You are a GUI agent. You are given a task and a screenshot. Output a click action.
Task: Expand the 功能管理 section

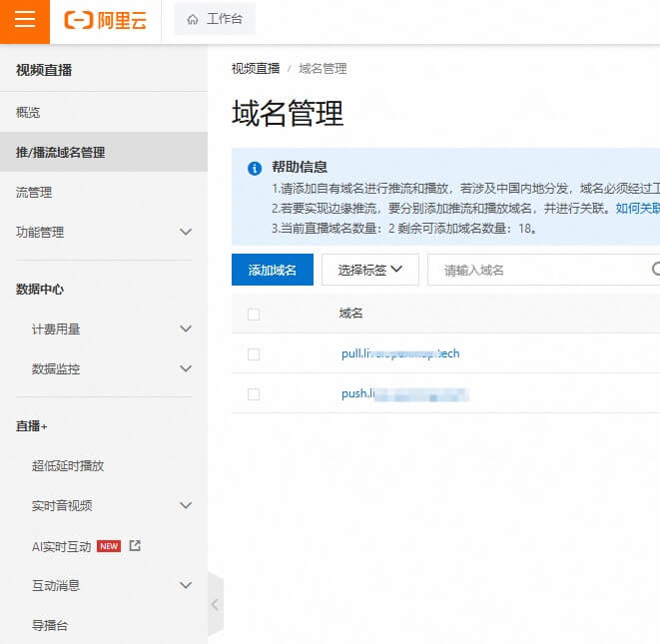(x=185, y=232)
